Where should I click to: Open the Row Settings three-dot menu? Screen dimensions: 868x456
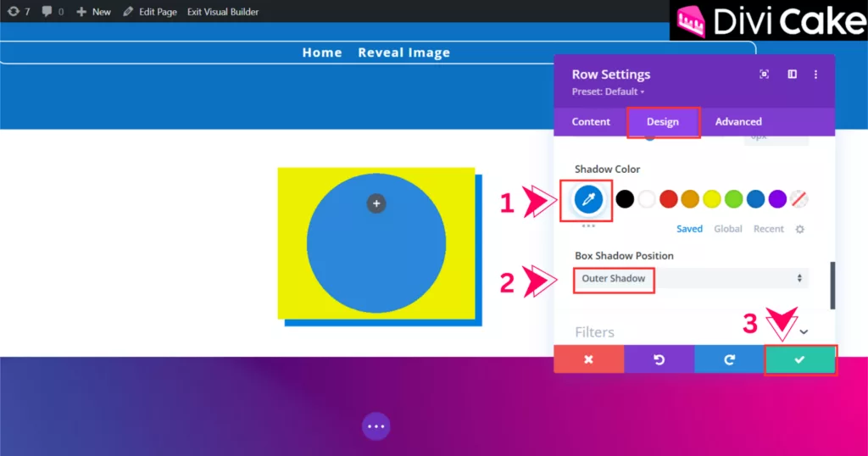point(815,74)
